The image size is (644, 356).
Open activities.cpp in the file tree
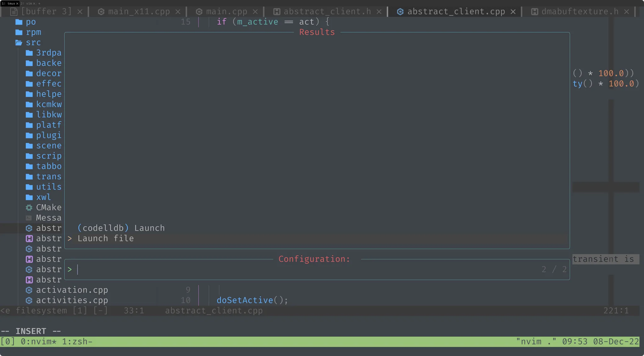pyautogui.click(x=72, y=300)
